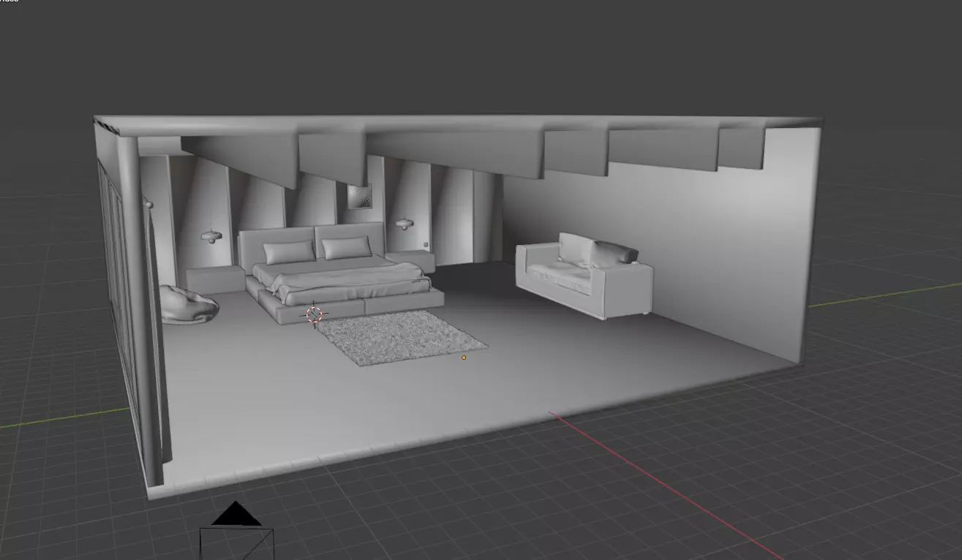Select the beanbag in the room corner

(x=189, y=304)
